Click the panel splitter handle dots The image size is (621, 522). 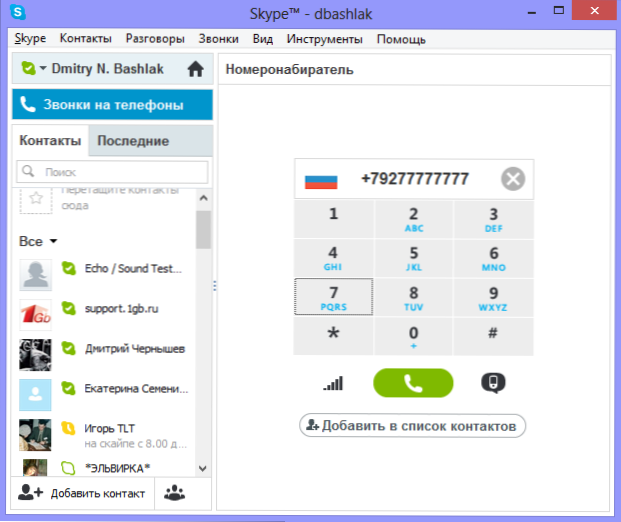coord(215,286)
